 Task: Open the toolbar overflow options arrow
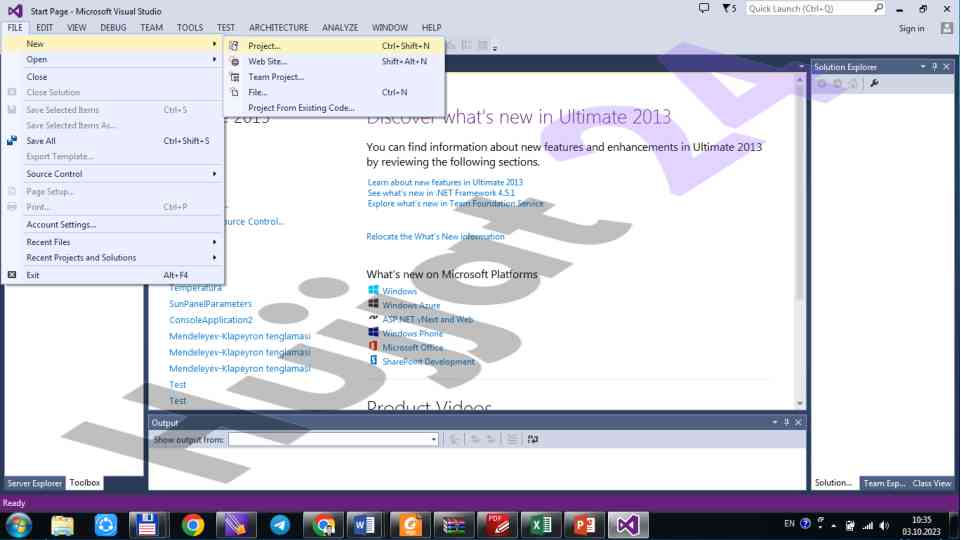(495, 47)
